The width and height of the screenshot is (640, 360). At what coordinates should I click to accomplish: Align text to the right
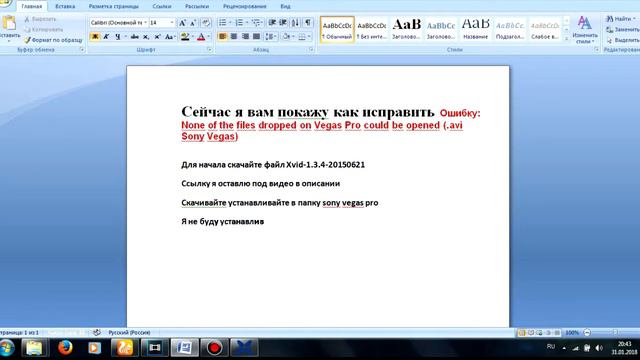pyautogui.click(x=245, y=37)
